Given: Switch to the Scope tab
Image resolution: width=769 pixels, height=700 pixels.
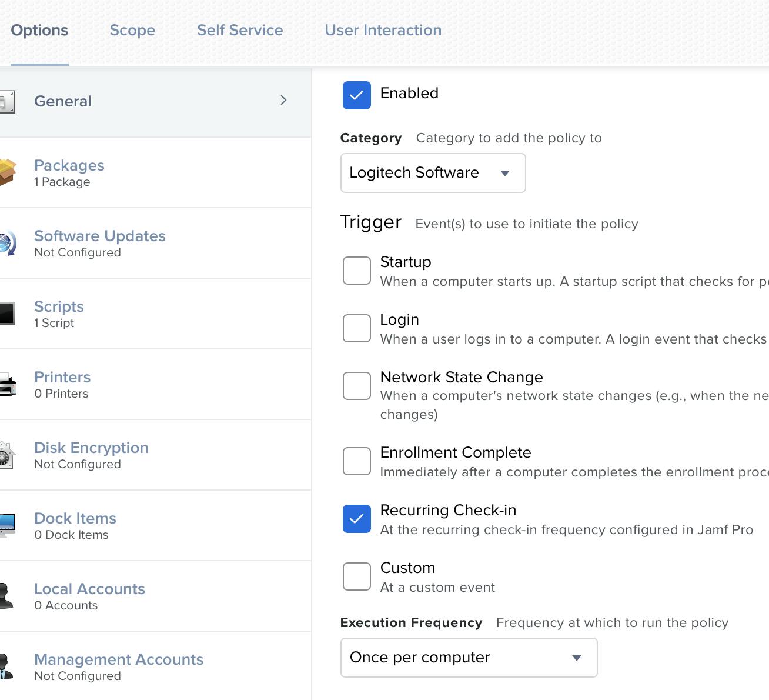Looking at the screenshot, I should pyautogui.click(x=132, y=31).
